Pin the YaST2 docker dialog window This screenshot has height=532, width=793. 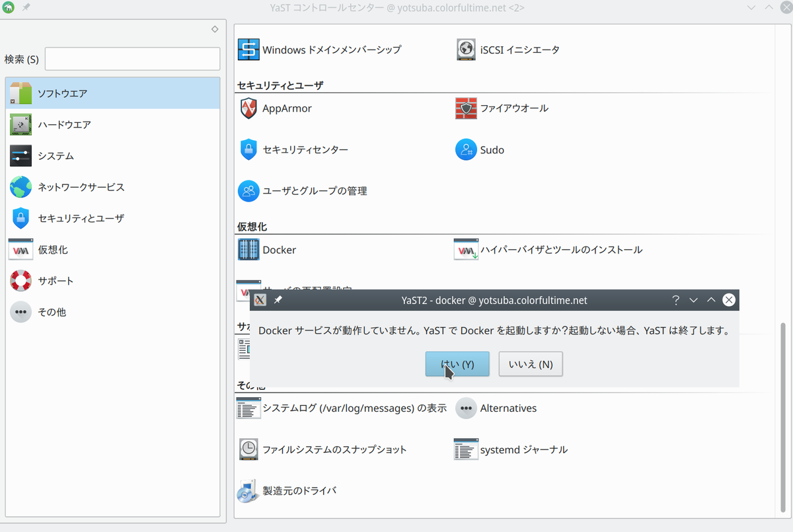click(278, 300)
